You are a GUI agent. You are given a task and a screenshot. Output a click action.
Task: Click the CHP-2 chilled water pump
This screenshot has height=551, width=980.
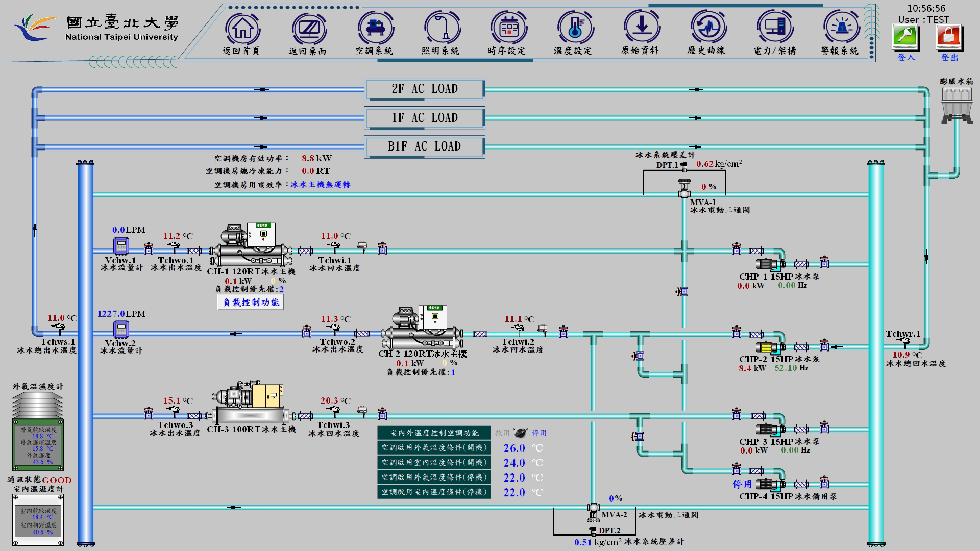point(770,348)
